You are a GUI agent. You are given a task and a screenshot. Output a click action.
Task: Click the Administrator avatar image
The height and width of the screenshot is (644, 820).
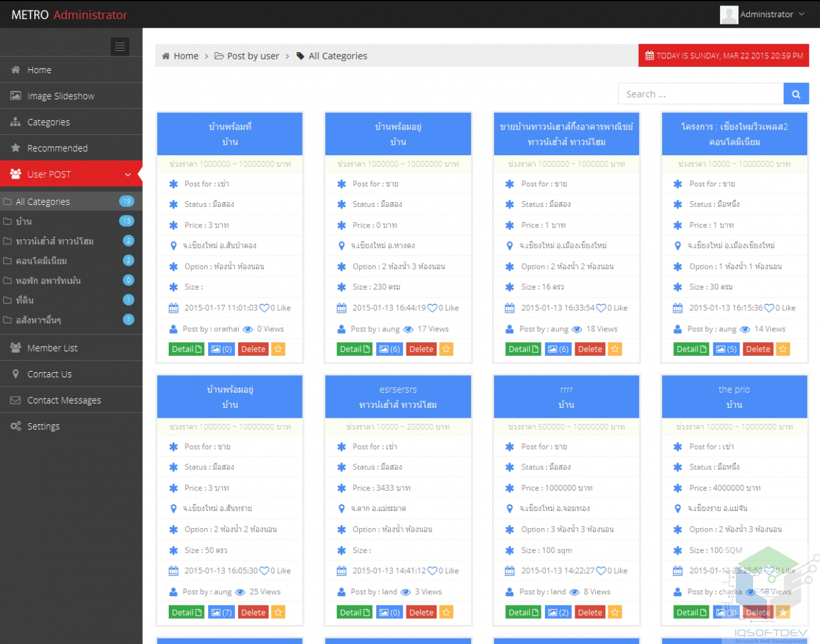pyautogui.click(x=729, y=15)
